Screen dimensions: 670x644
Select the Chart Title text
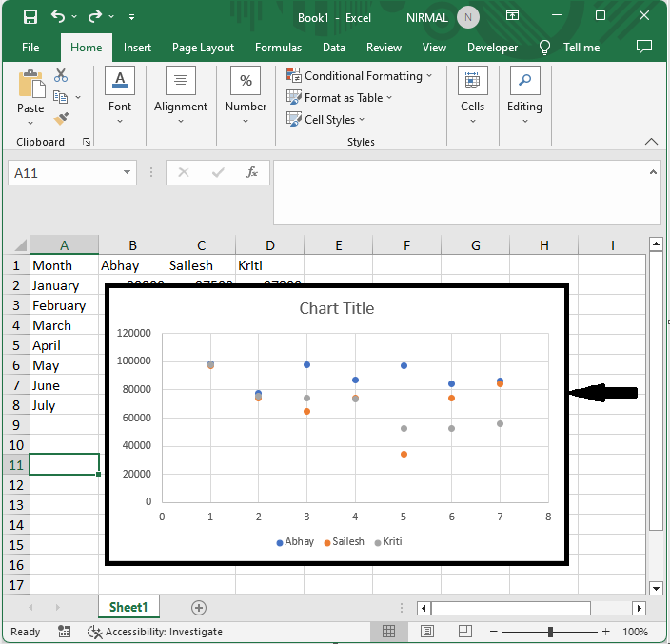336,308
